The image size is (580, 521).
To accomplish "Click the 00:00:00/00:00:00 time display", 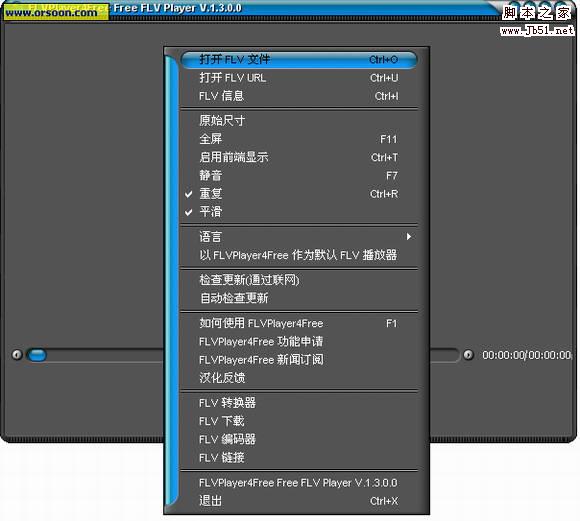I will (x=527, y=355).
